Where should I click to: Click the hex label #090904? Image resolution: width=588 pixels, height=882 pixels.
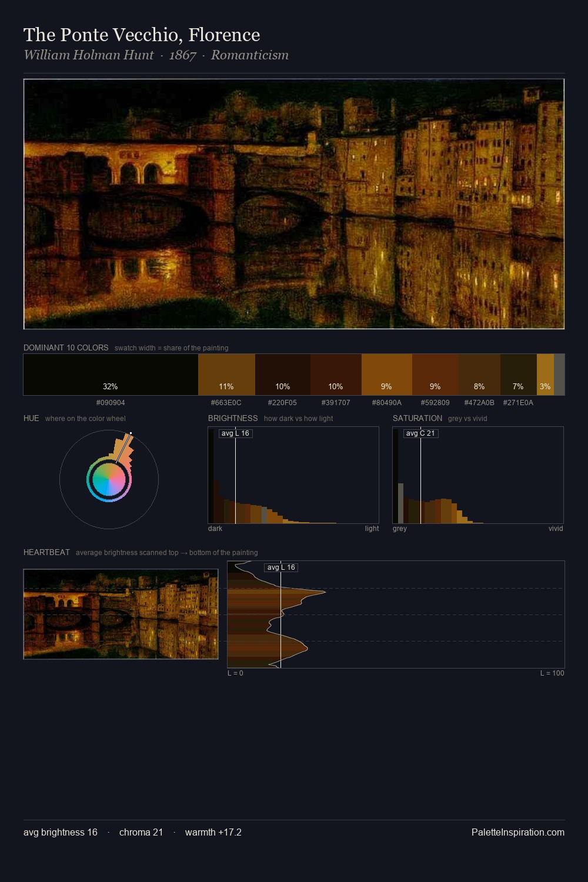(x=111, y=403)
